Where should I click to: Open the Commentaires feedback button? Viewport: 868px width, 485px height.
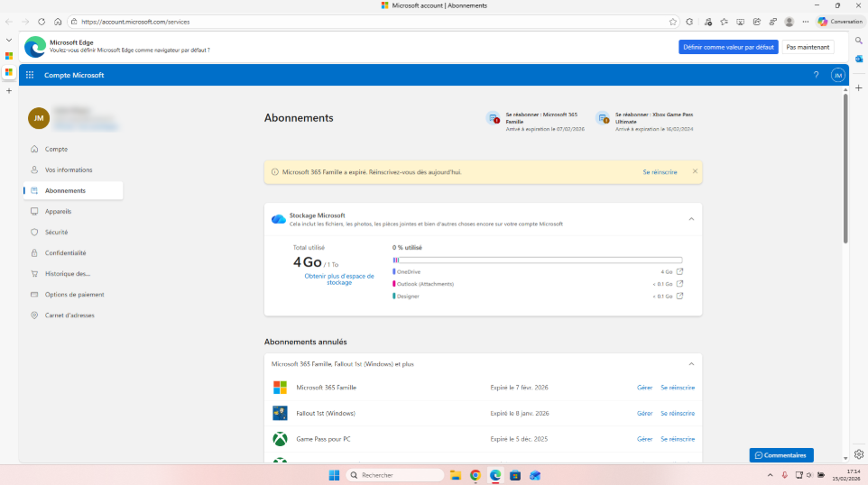pyautogui.click(x=781, y=455)
